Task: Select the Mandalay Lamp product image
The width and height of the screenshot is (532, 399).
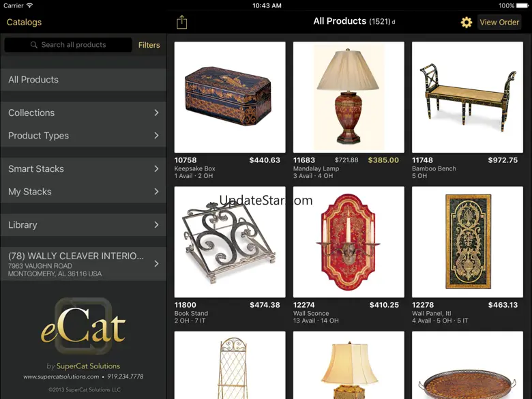Action: point(349,97)
